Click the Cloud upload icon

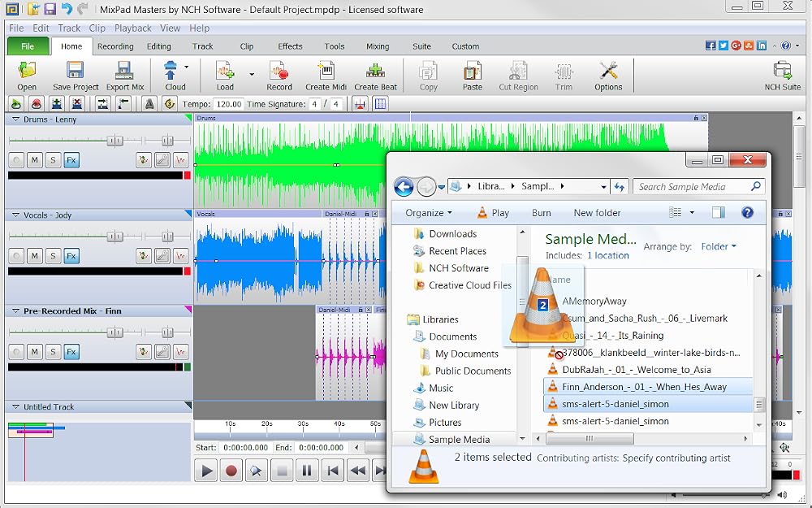point(171,70)
